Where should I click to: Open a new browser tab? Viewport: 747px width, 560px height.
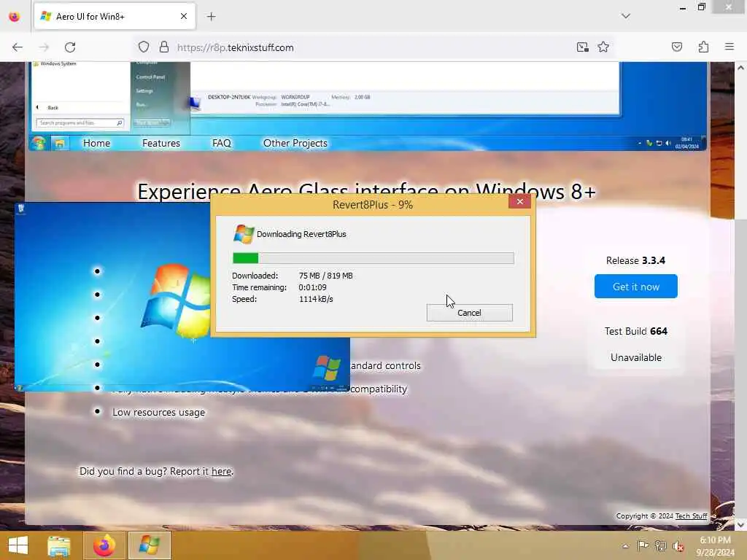(x=211, y=17)
